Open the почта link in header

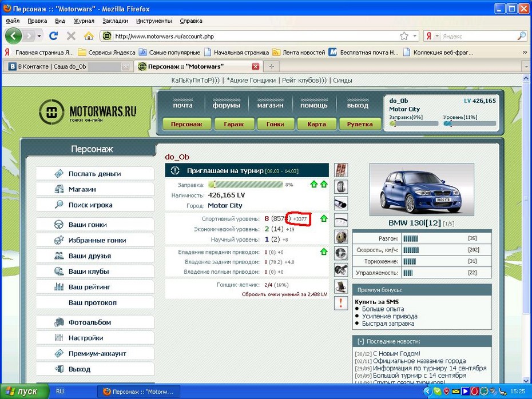coord(183,105)
